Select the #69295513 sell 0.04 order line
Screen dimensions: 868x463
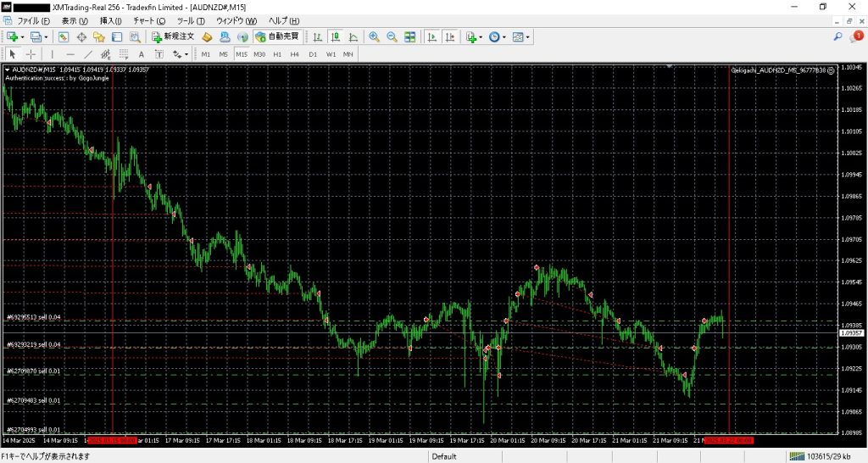point(34,318)
